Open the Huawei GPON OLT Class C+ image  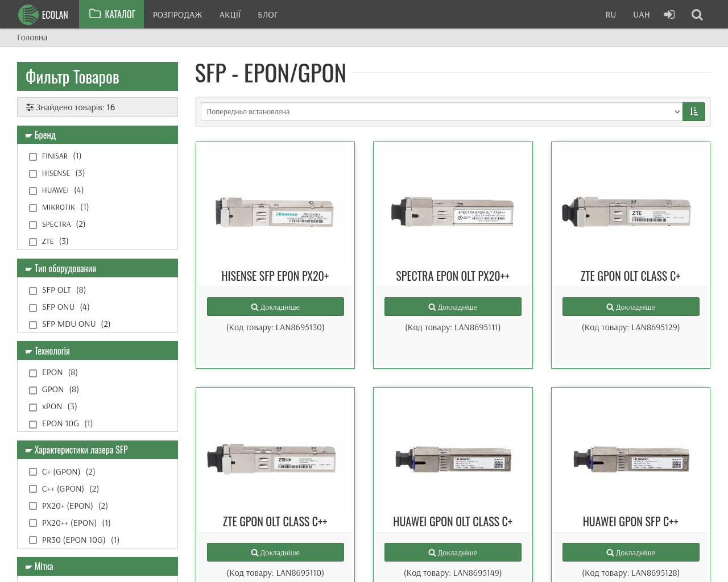[453, 459]
